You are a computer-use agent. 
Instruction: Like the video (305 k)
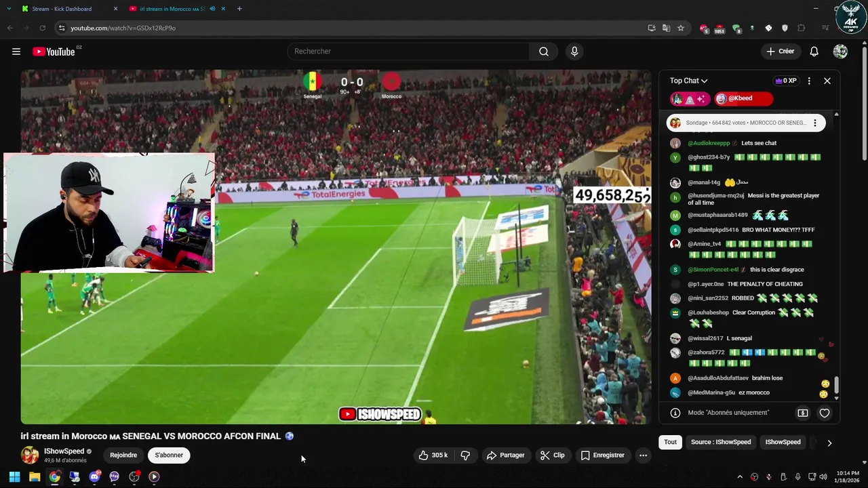click(433, 455)
